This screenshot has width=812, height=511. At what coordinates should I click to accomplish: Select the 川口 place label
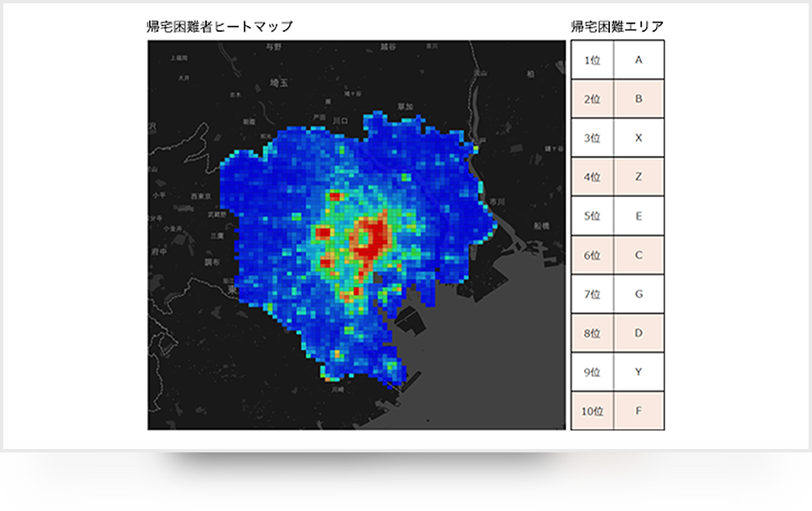(340, 121)
